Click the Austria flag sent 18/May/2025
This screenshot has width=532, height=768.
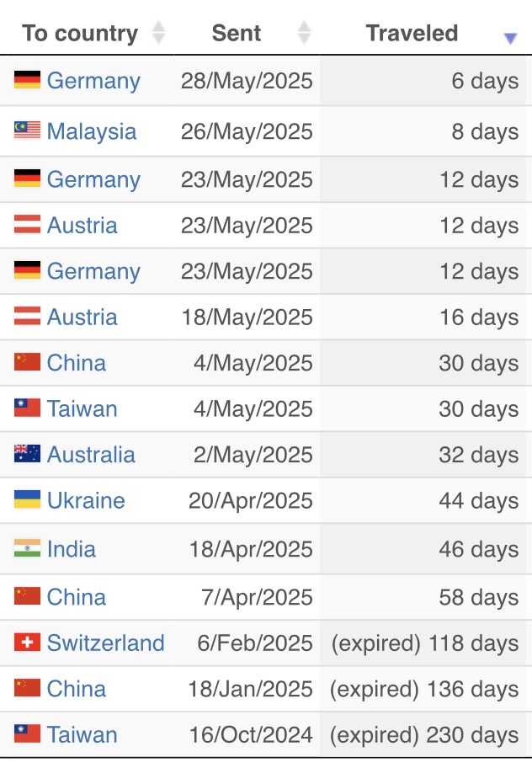coord(28,317)
